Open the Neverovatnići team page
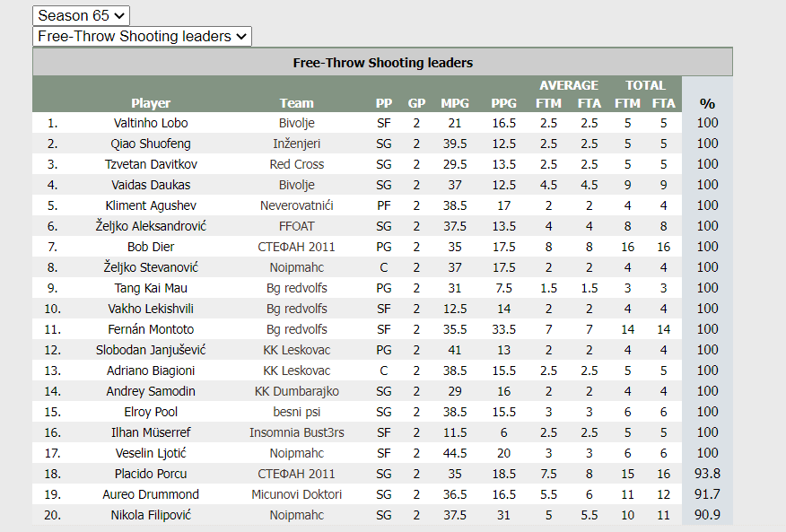 pyautogui.click(x=297, y=205)
